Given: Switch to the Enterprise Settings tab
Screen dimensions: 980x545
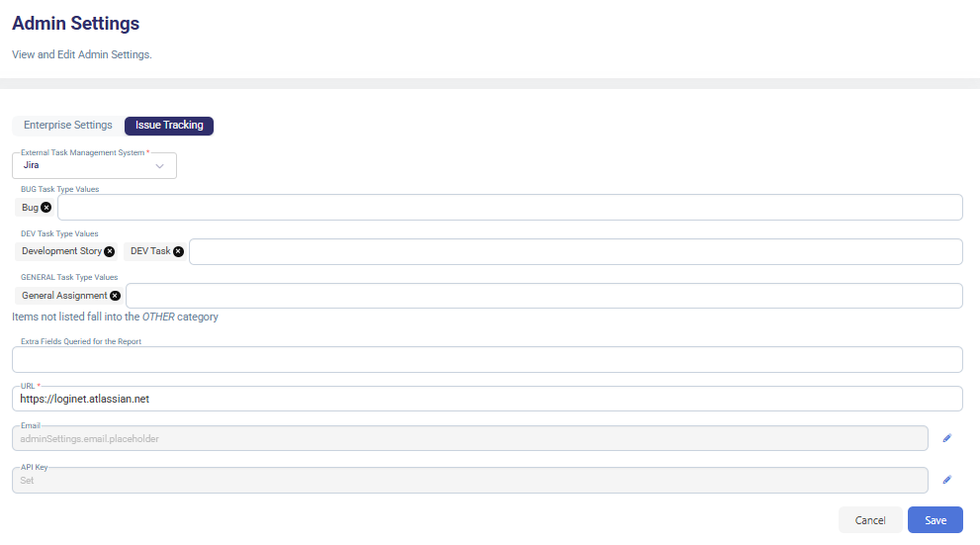Looking at the screenshot, I should click(68, 126).
